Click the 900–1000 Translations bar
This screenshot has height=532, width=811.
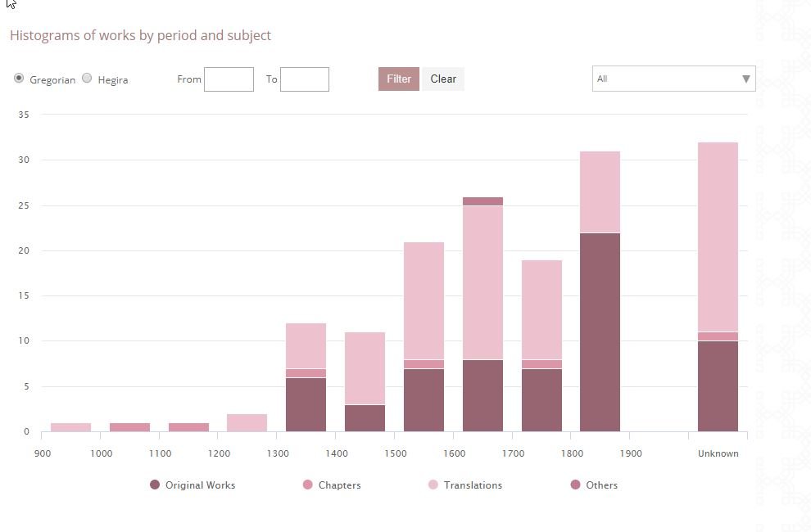click(x=70, y=427)
